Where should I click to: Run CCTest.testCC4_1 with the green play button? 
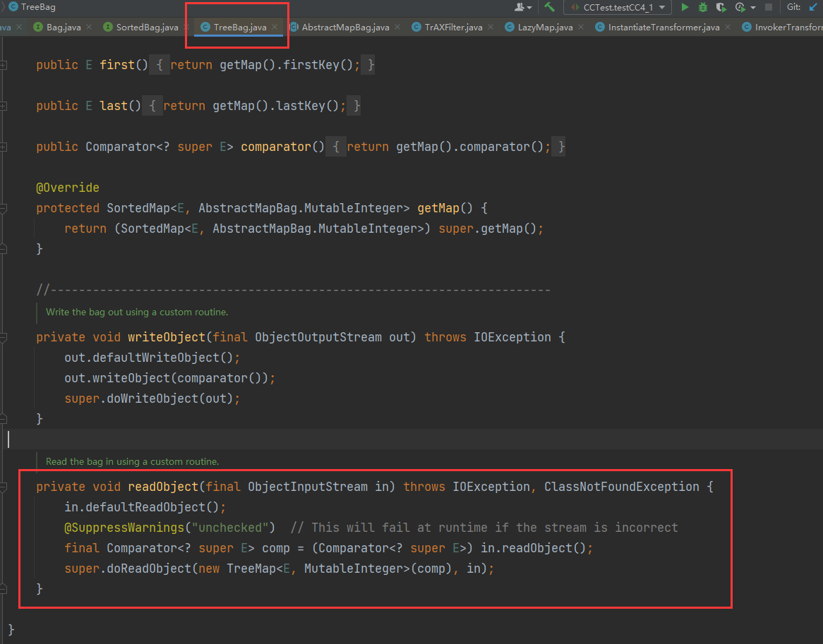pyautogui.click(x=685, y=7)
